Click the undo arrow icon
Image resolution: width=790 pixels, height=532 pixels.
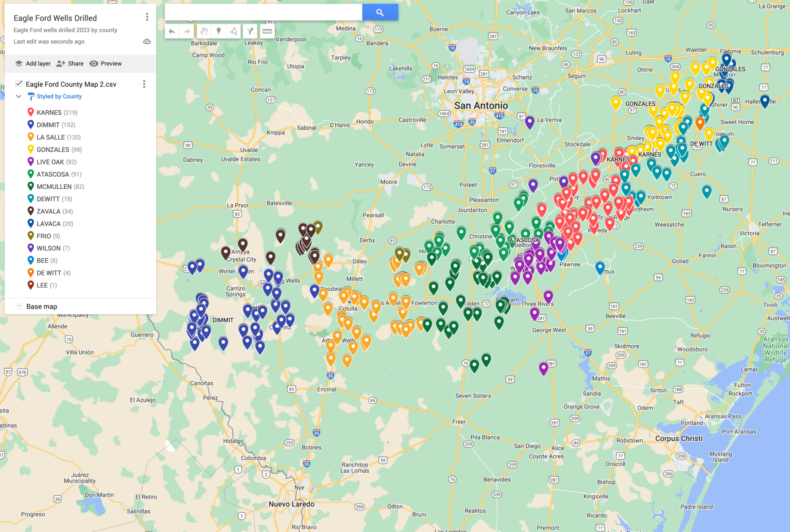click(x=172, y=31)
